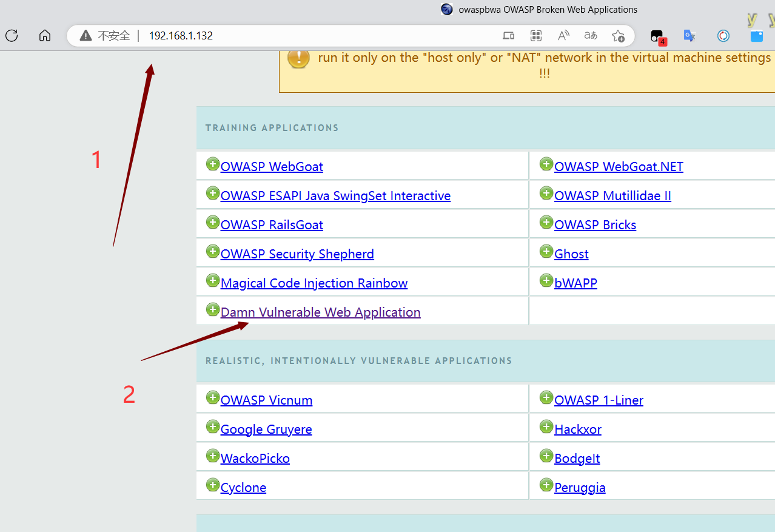Expand the plus icon beside BodgeIt
This screenshot has height=532, width=775.
[x=546, y=456]
